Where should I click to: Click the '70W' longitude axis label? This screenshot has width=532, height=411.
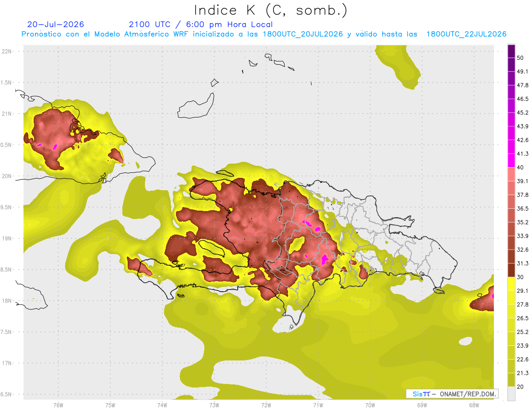tap(370, 405)
